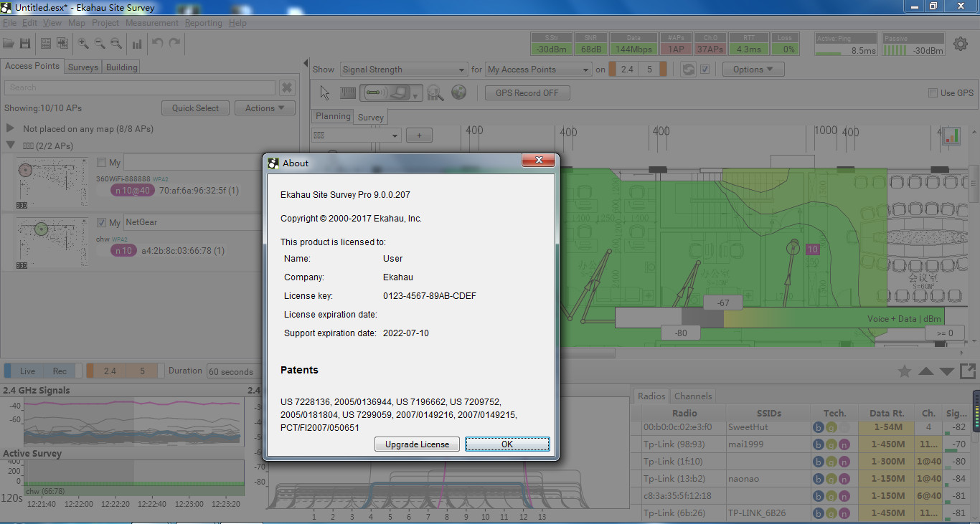Click the GPS Record OFF button

pos(527,92)
